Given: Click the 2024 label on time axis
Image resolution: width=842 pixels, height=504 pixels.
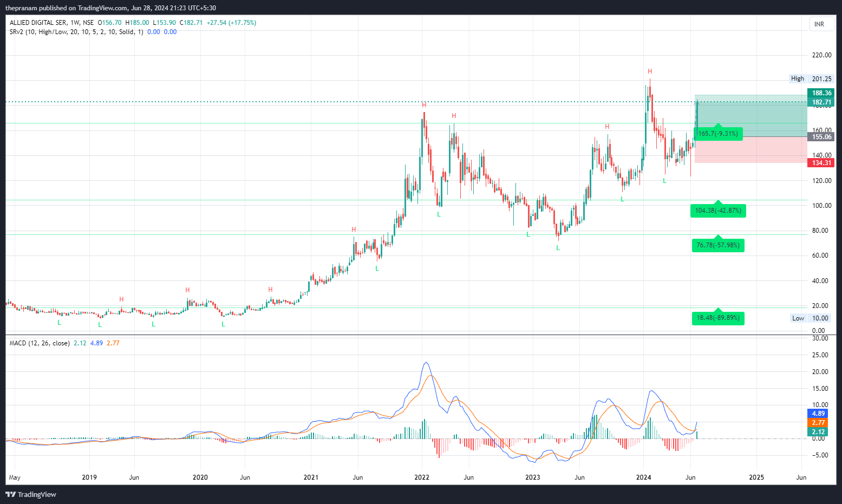Looking at the screenshot, I should (x=644, y=477).
